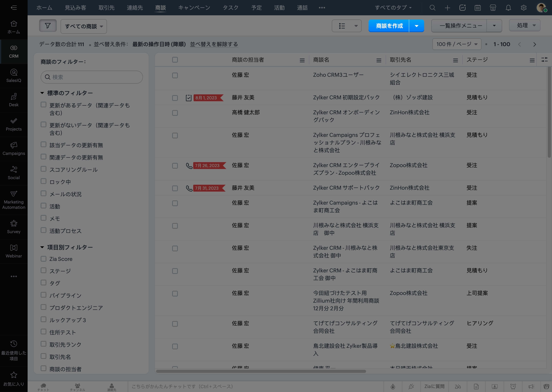The height and width of the screenshot is (392, 552).
Task: Open the calendar icon in top bar
Action: [x=478, y=8]
